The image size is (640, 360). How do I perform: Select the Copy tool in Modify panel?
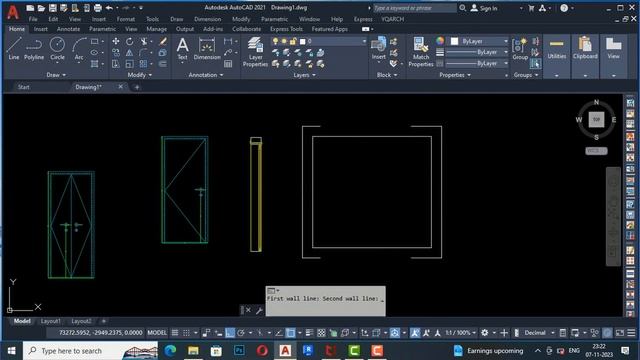tap(116, 53)
